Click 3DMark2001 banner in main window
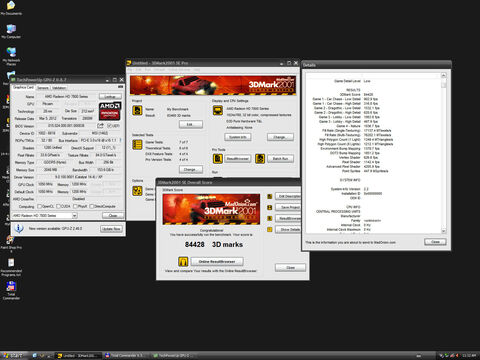This screenshot has width=480, height=360. [x=213, y=85]
